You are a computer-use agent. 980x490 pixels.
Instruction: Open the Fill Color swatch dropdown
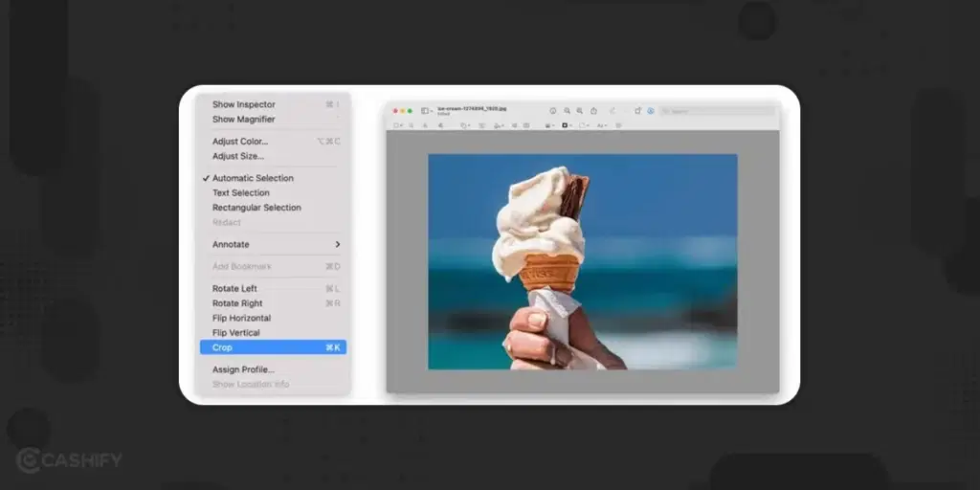(x=585, y=125)
